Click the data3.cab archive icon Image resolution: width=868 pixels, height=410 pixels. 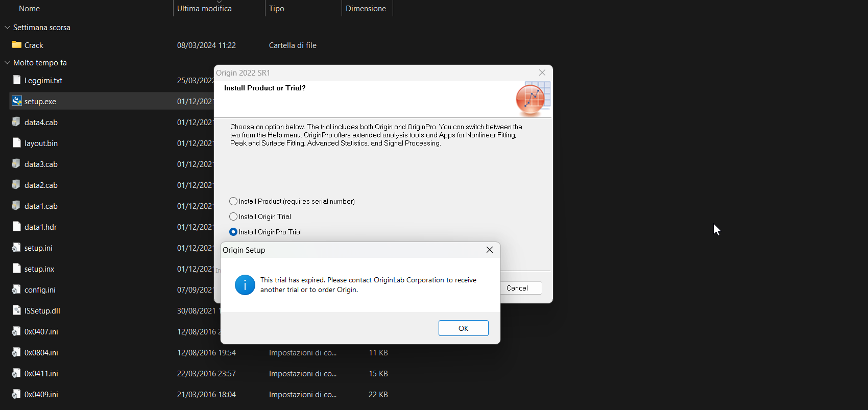coord(17,164)
